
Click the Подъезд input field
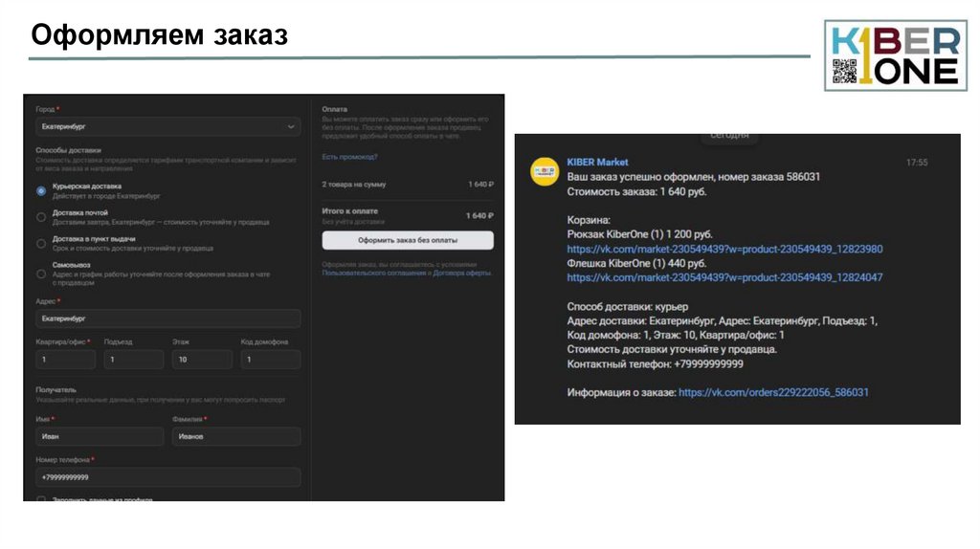tap(134, 359)
